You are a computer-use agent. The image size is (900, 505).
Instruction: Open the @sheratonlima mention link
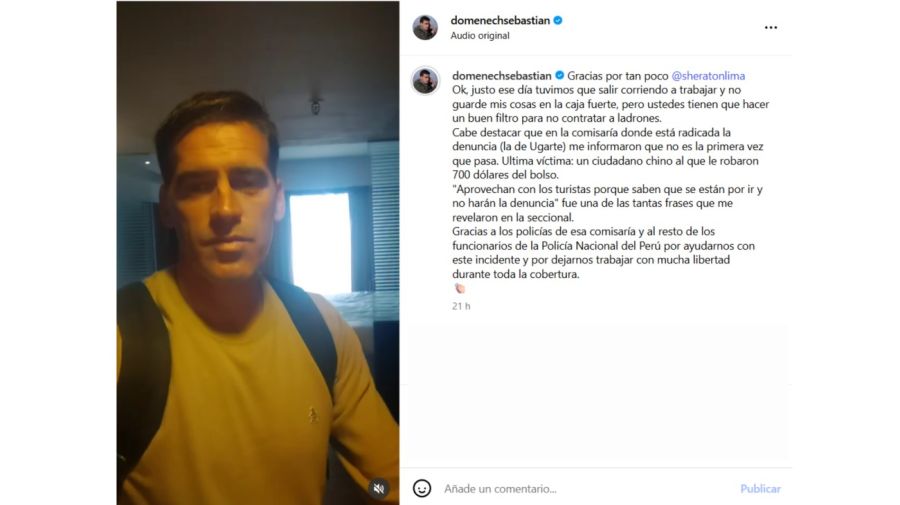(x=708, y=76)
